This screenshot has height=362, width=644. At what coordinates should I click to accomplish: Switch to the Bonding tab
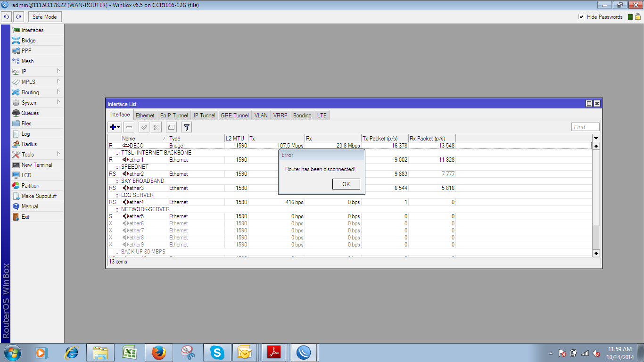302,115
